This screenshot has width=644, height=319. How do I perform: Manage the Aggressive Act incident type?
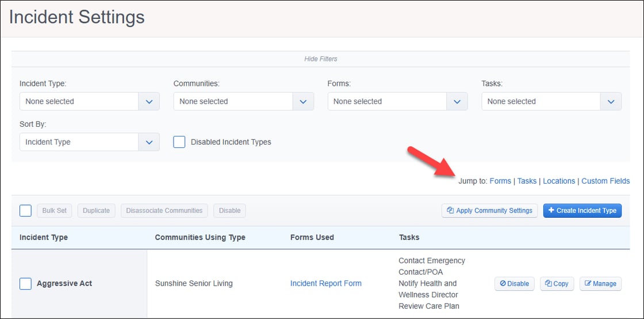coord(600,284)
